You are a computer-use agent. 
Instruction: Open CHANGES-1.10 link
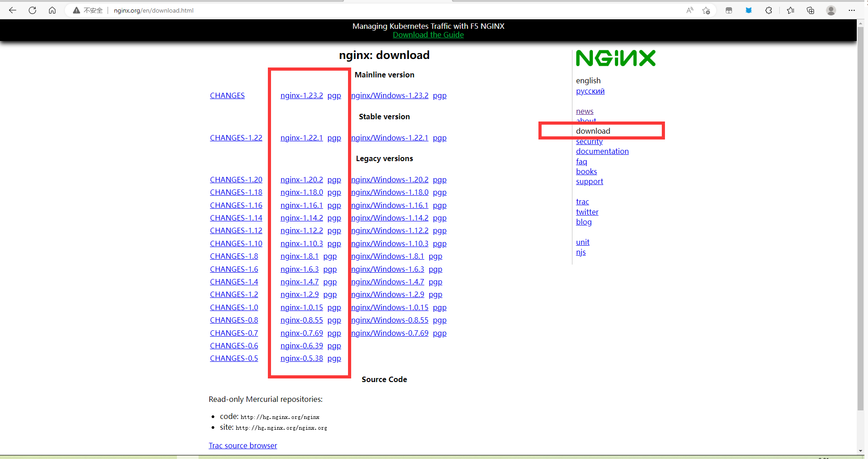click(x=236, y=243)
